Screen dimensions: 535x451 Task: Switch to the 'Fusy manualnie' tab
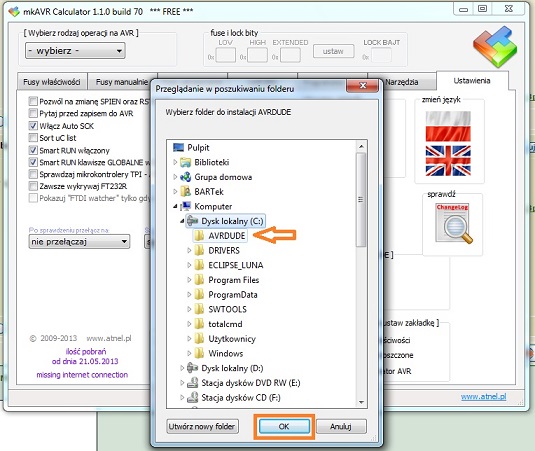tap(122, 82)
